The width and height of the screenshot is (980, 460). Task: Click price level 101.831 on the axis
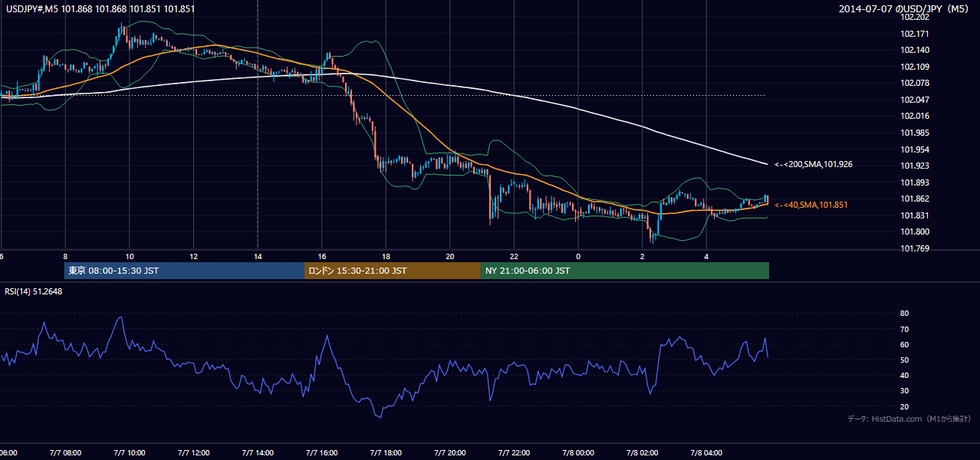point(916,215)
